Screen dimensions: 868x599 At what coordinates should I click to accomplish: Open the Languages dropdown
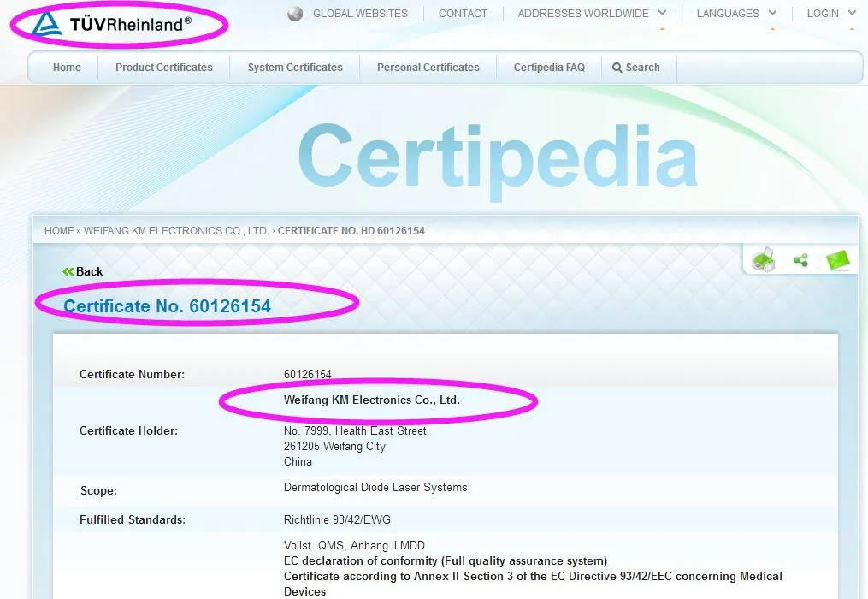pos(736,14)
